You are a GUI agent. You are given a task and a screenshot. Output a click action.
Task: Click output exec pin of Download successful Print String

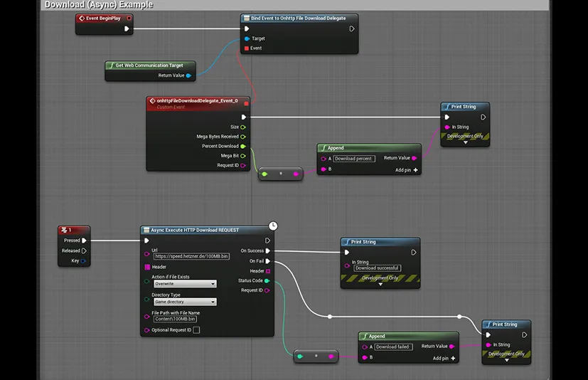tap(414, 253)
